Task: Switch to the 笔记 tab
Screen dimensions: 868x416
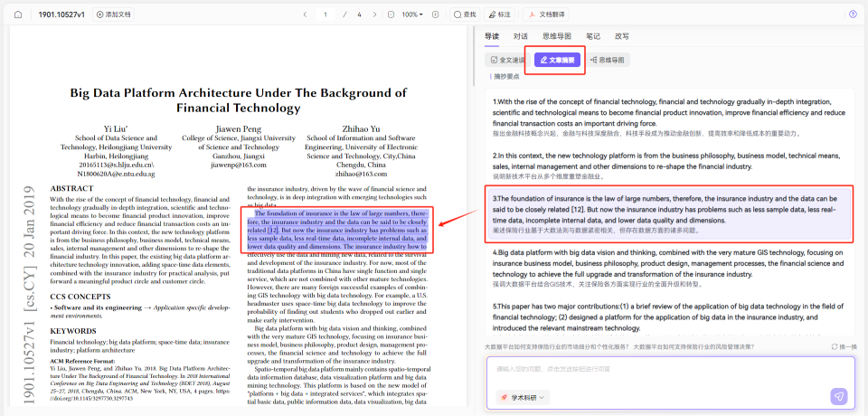Action: coord(593,36)
